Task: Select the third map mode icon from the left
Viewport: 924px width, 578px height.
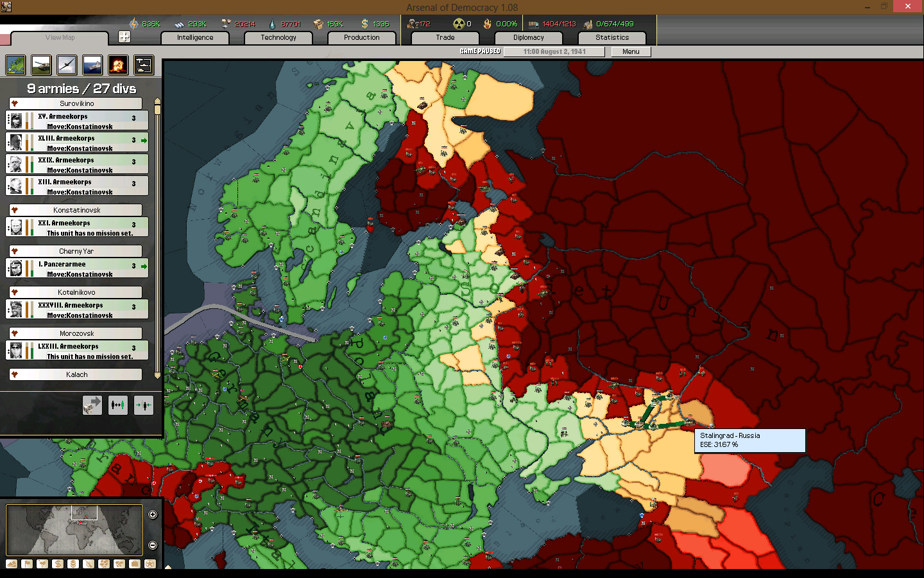Action: [x=42, y=564]
